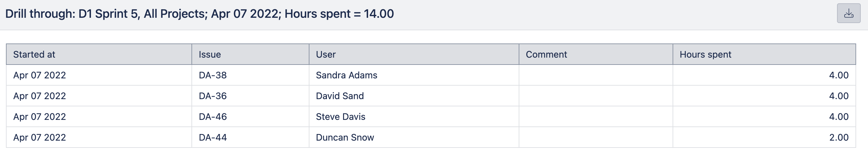The width and height of the screenshot is (868, 164).
Task: Select user David Sand cell
Action: [x=414, y=96]
